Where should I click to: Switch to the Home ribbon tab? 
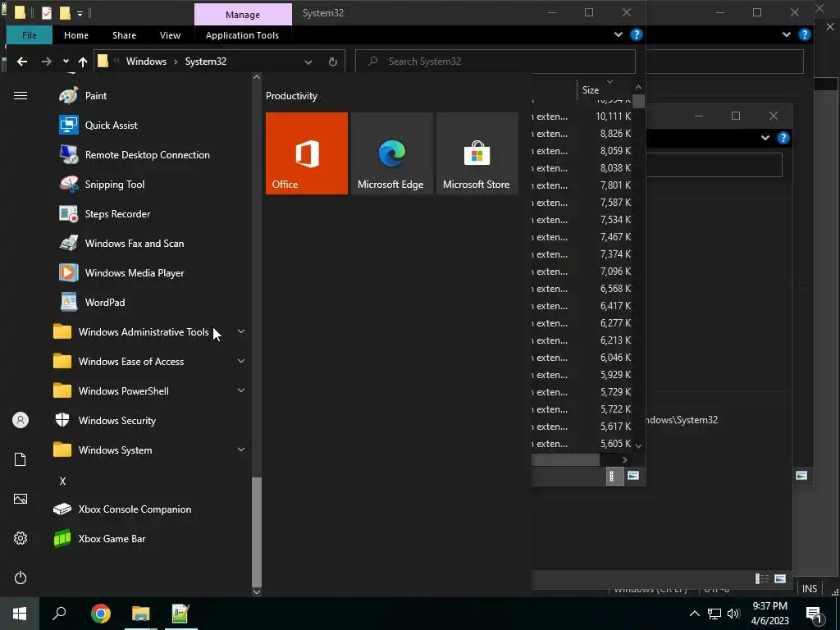click(76, 35)
